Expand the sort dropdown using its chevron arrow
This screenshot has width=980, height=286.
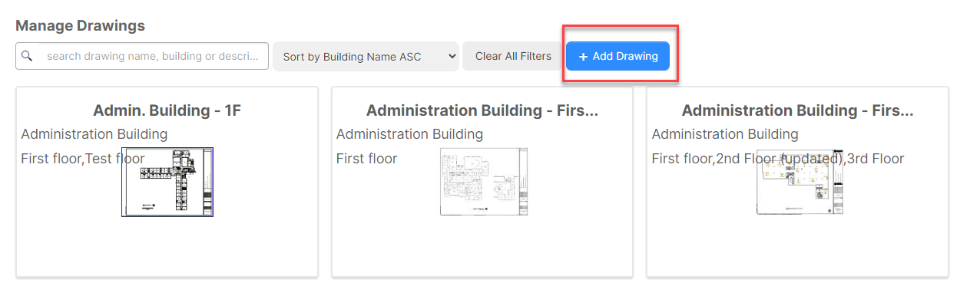(451, 57)
